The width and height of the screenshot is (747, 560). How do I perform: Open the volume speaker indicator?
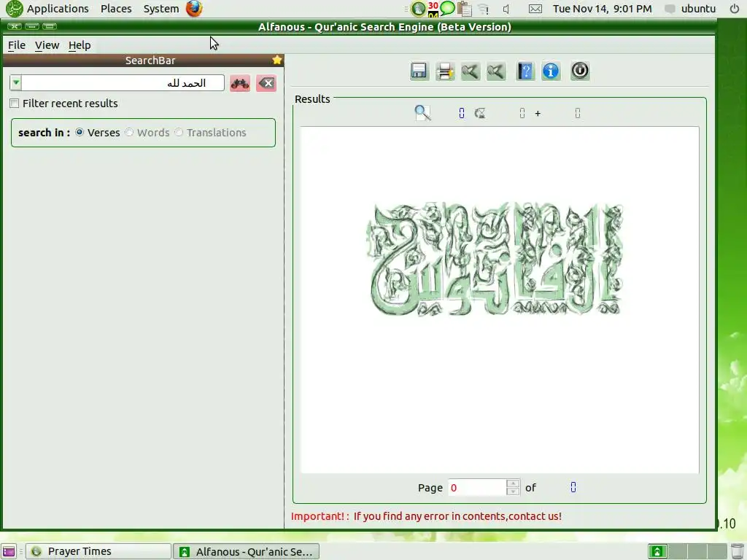(x=506, y=9)
